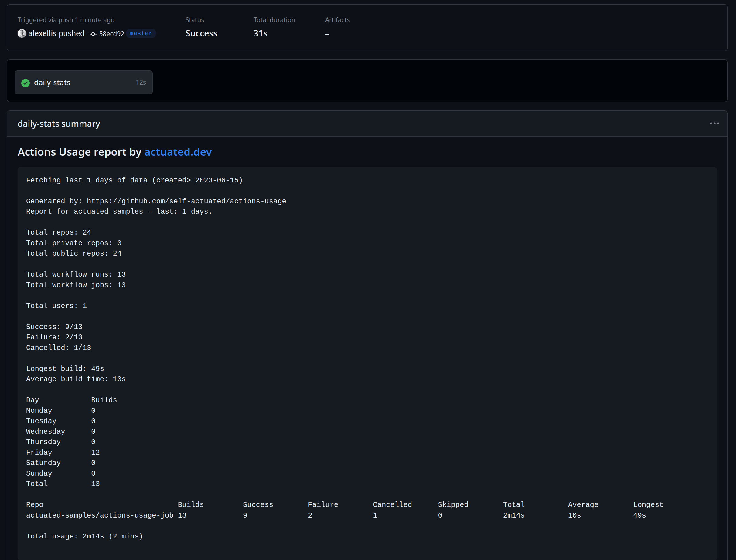736x560 pixels.
Task: Click the commit icon beside 58ecd92
Action: (x=93, y=34)
